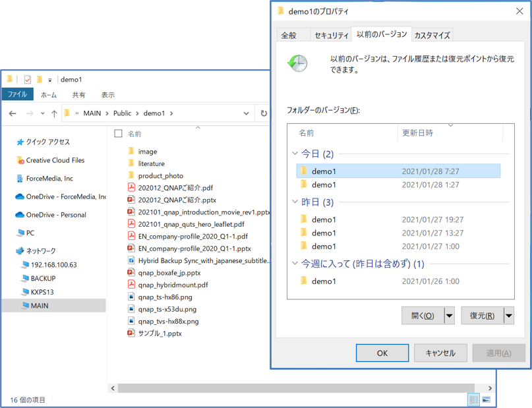Click the up-one-level arrow

(54, 113)
